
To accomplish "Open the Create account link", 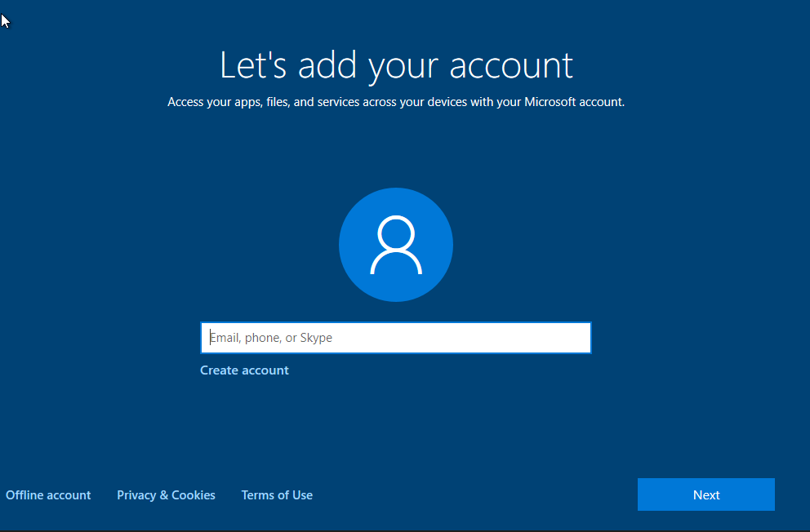I will pyautogui.click(x=244, y=370).
